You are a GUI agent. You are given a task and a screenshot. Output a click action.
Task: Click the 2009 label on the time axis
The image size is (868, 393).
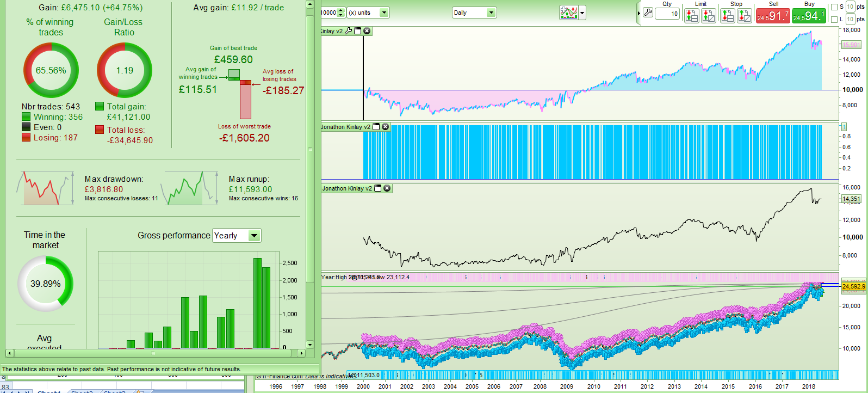click(x=567, y=386)
